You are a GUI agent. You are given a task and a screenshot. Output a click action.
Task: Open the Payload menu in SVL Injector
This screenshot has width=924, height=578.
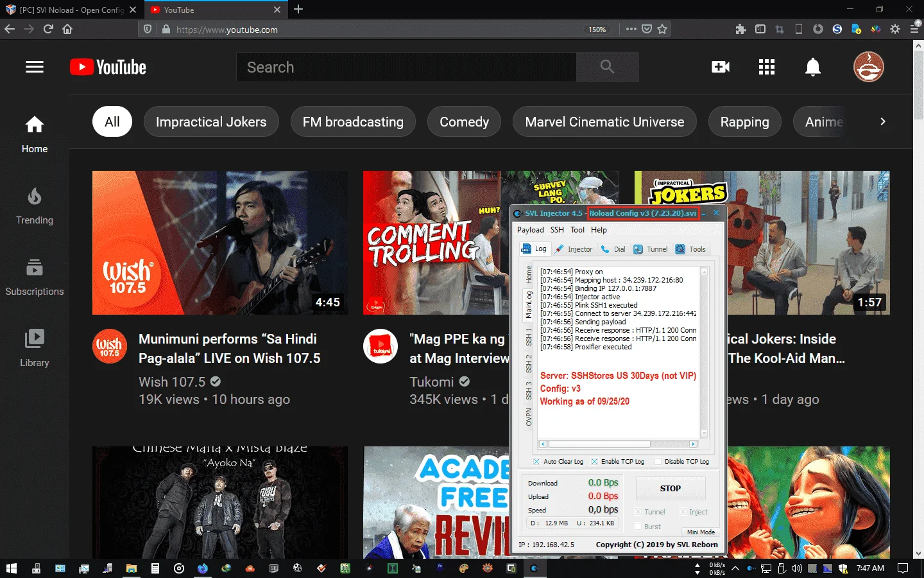coord(531,230)
